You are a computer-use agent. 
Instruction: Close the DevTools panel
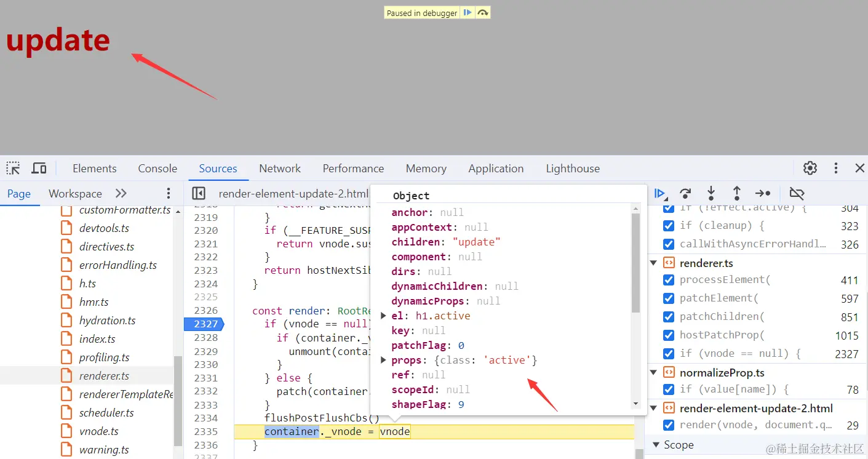point(860,168)
